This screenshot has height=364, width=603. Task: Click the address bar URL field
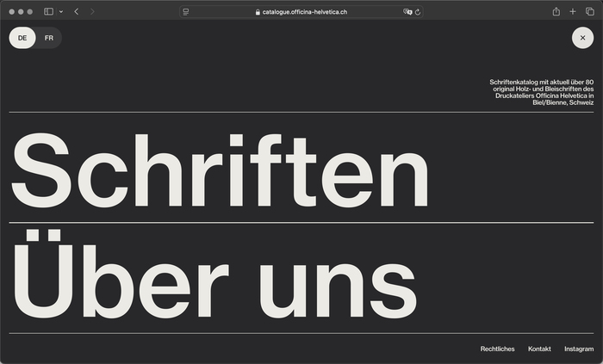301,12
